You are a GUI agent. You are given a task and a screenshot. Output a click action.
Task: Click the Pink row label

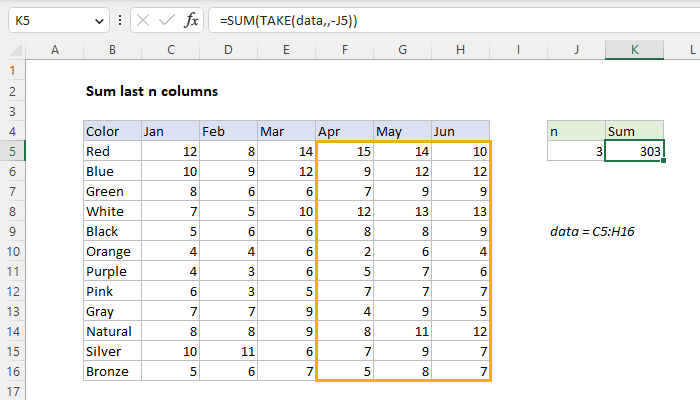click(x=112, y=292)
